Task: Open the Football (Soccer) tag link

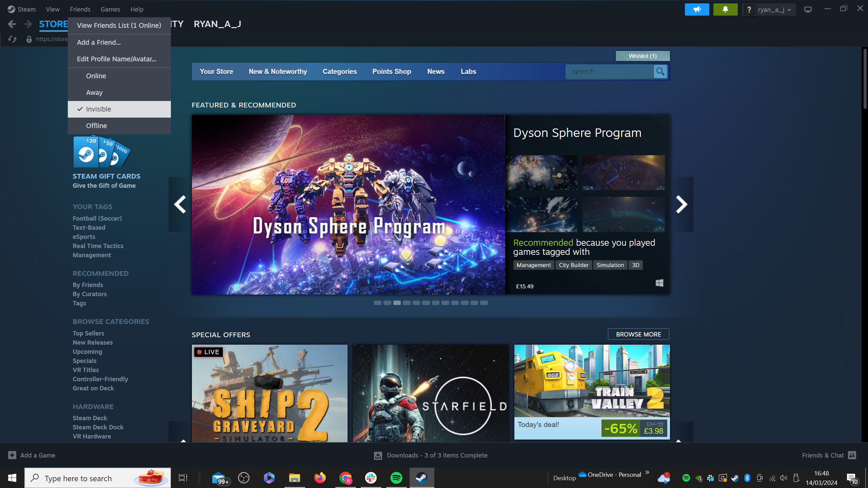Action: tap(97, 218)
